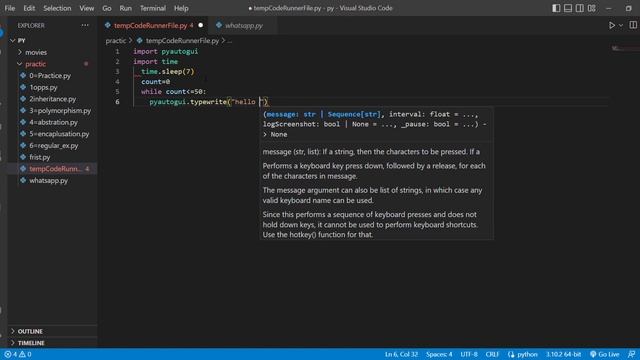Place cursor on line 1 import pyautogui
Screen dimensions: 640x360
pos(165,51)
